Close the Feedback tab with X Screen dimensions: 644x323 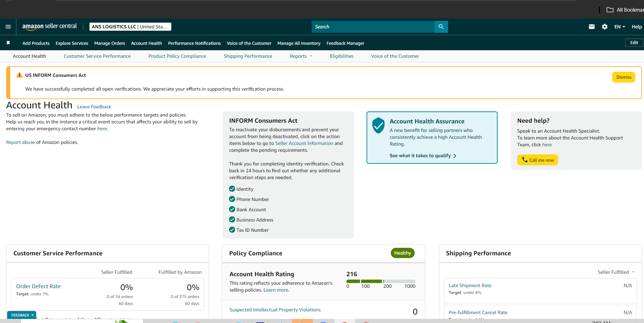32,315
